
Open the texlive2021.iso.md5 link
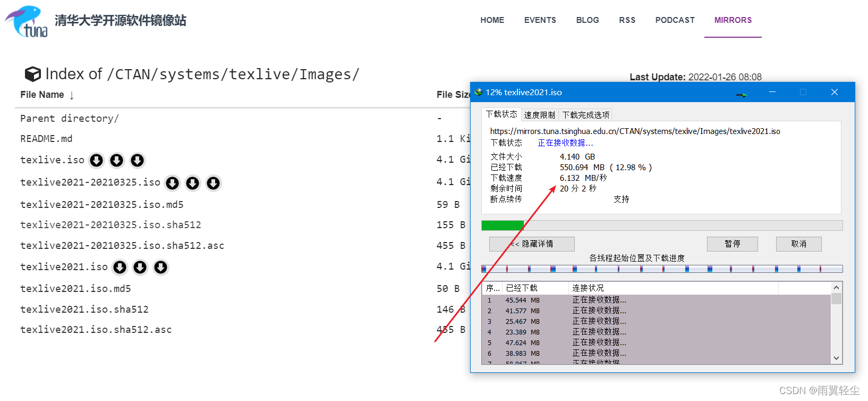click(x=75, y=289)
